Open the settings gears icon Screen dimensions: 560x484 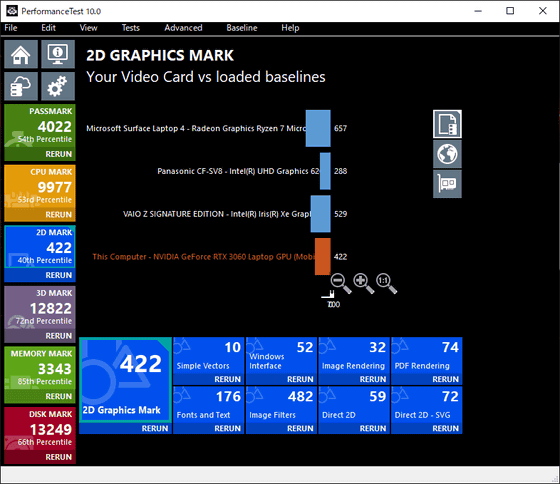[x=58, y=86]
